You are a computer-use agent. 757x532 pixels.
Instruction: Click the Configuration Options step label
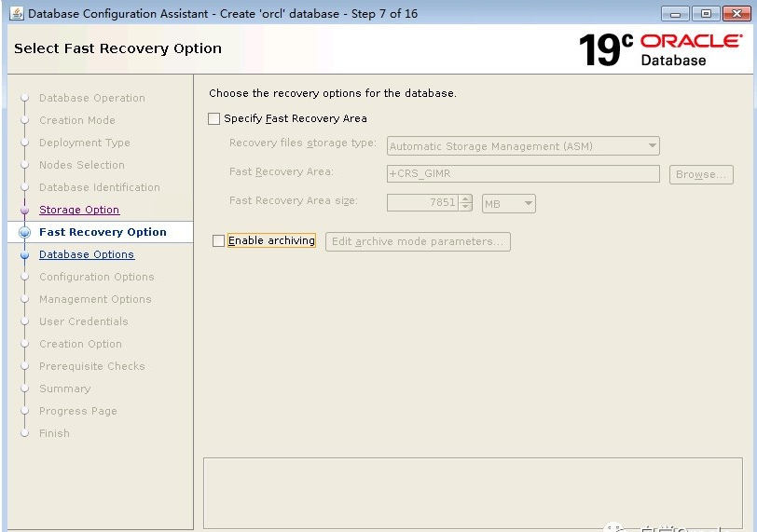(x=97, y=277)
